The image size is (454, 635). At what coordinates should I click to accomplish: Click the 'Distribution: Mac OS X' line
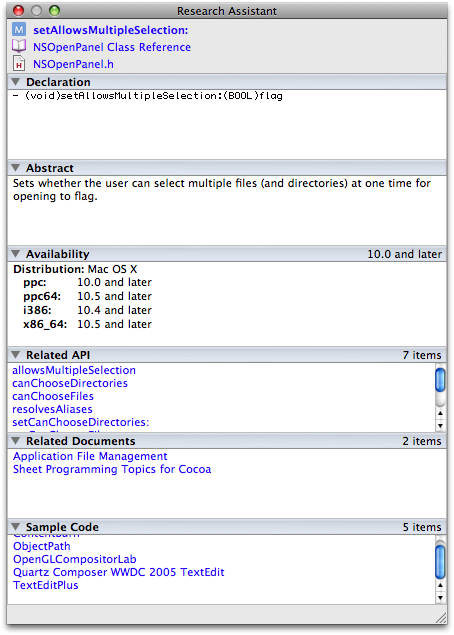tap(75, 269)
